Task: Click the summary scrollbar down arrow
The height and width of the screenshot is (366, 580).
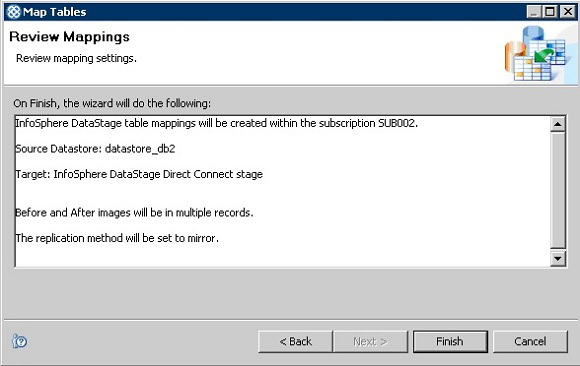Action: coord(557,258)
